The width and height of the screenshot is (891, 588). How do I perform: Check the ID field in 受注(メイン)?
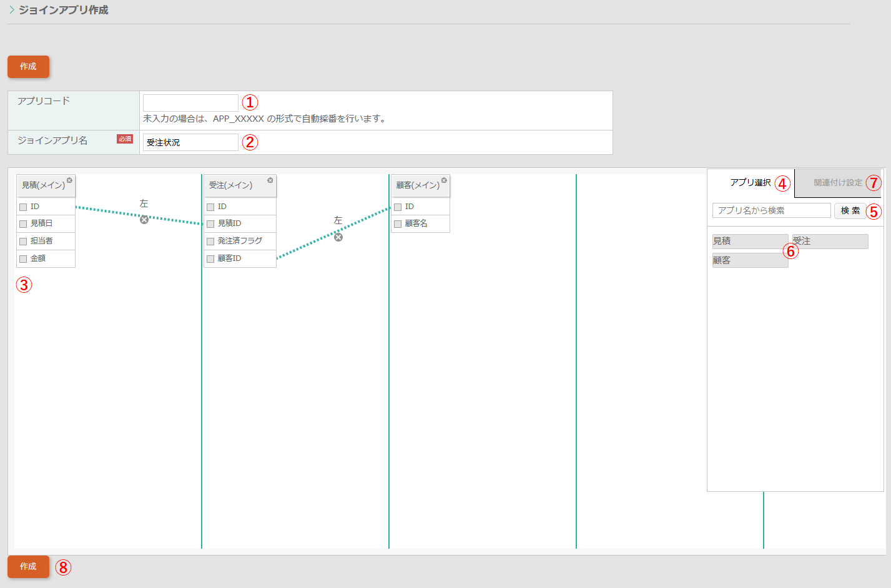point(210,207)
